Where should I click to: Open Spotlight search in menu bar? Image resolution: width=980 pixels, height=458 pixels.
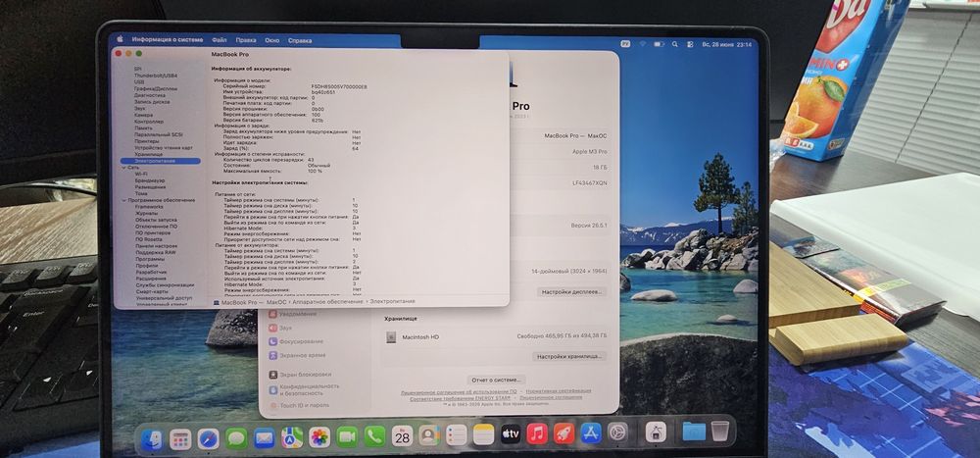pos(675,44)
